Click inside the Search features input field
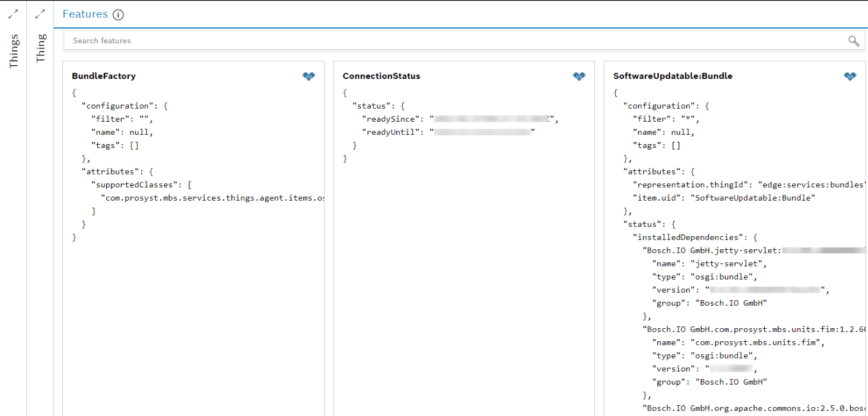This screenshot has height=416, width=868. point(356,40)
